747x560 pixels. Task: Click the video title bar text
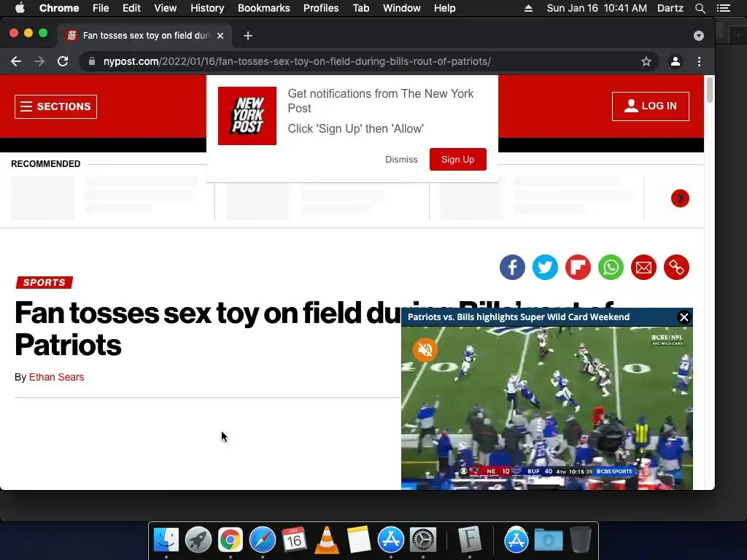(x=519, y=317)
